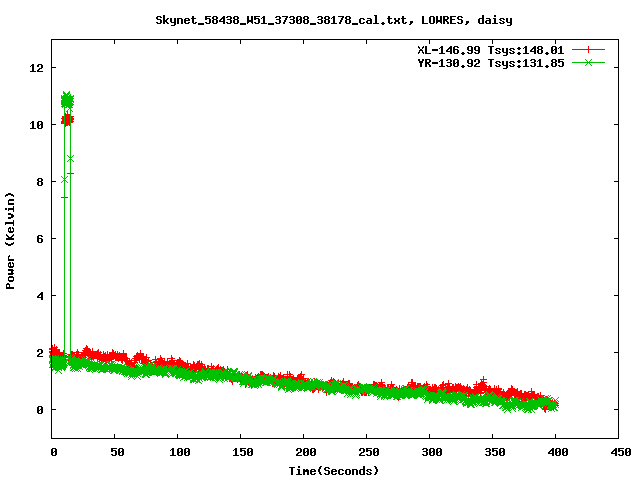Viewport: 640px width, 480px height.
Task: Click the x-axis tick label 350
Action: click(495, 452)
